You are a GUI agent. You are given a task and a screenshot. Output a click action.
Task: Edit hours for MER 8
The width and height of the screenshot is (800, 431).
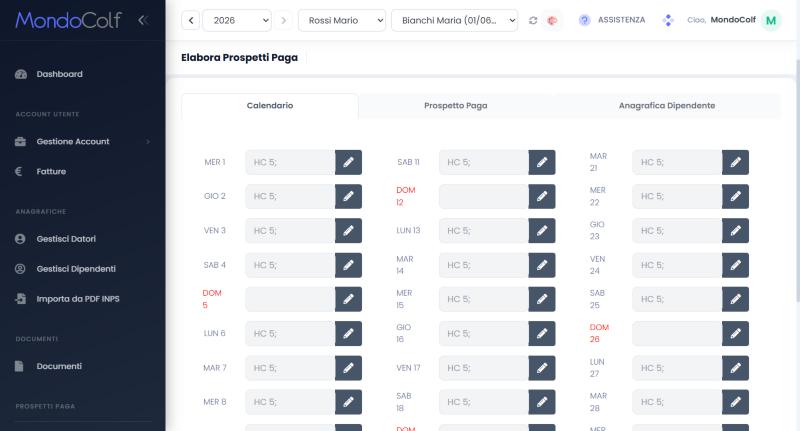pyautogui.click(x=348, y=402)
